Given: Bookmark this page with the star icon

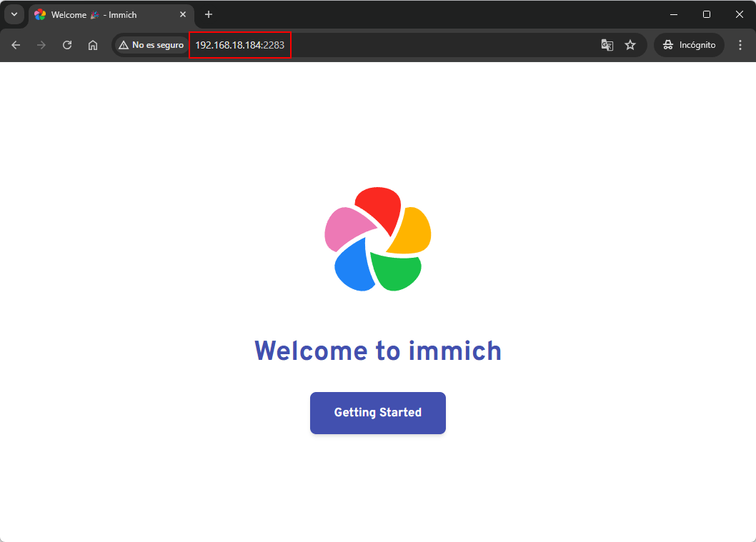Looking at the screenshot, I should 630,45.
